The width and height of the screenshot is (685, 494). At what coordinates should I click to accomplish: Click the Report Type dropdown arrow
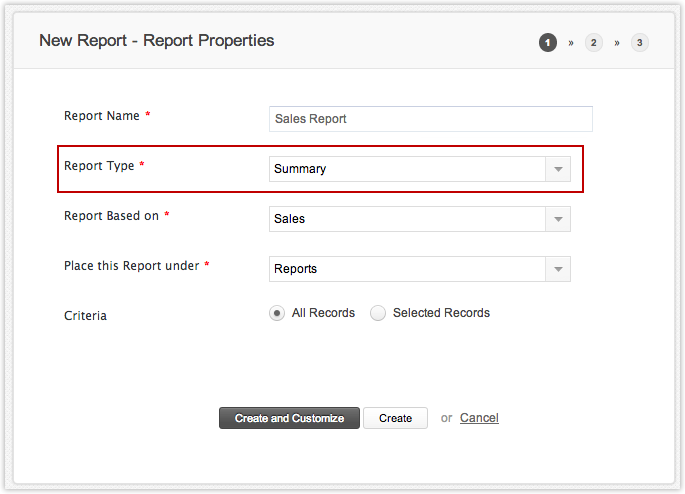(x=558, y=169)
